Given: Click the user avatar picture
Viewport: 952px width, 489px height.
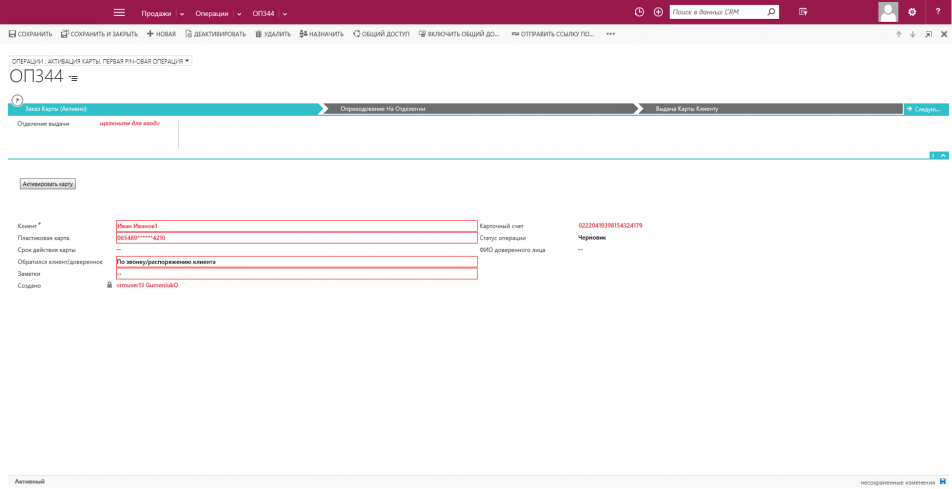Looking at the screenshot, I should click(x=888, y=12).
